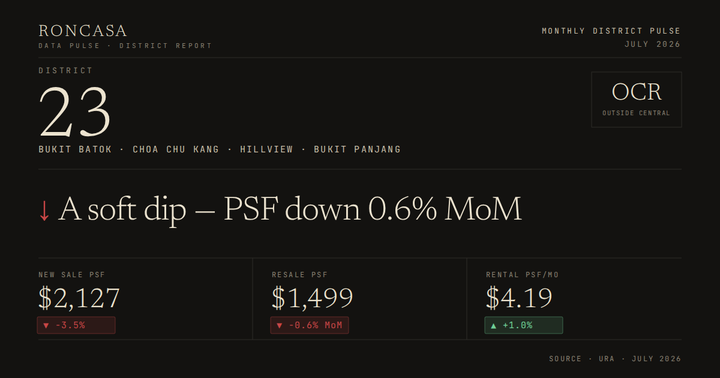Click the red triangle in -0.6% MoM badge

pyautogui.click(x=279, y=325)
